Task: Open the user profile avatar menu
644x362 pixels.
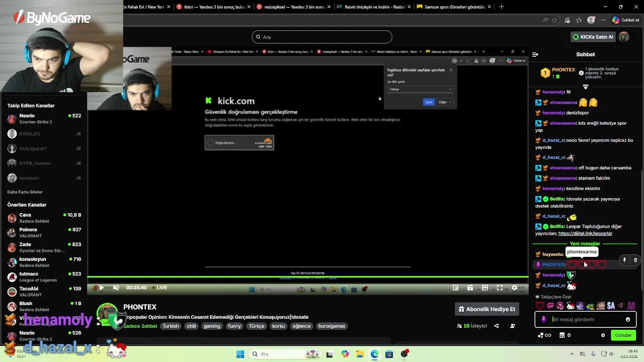Action: tap(624, 37)
